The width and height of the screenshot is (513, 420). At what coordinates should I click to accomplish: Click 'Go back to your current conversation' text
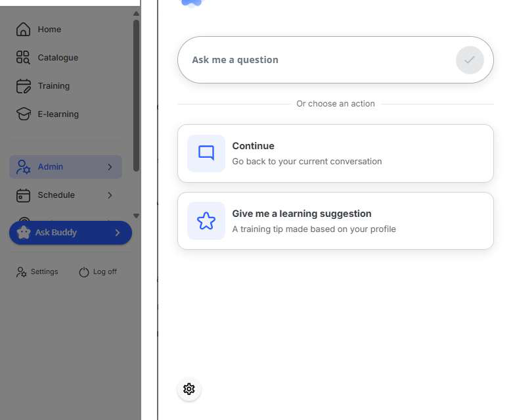(x=307, y=162)
